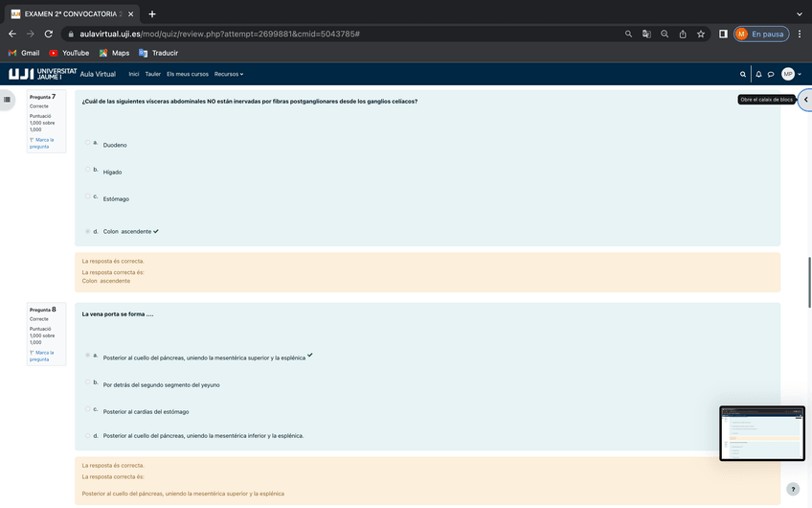Click the search magnifier in Aula Virtual navbar
This screenshot has height=508, width=812.
click(743, 74)
